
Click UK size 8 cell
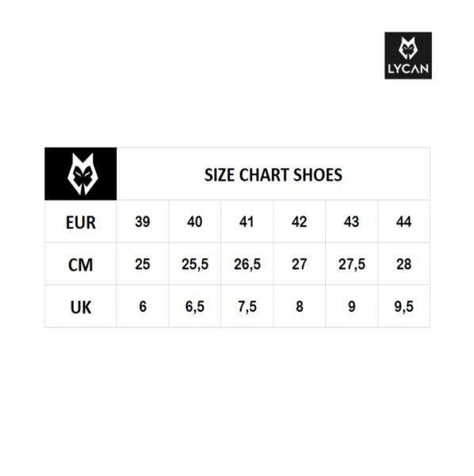300,306
